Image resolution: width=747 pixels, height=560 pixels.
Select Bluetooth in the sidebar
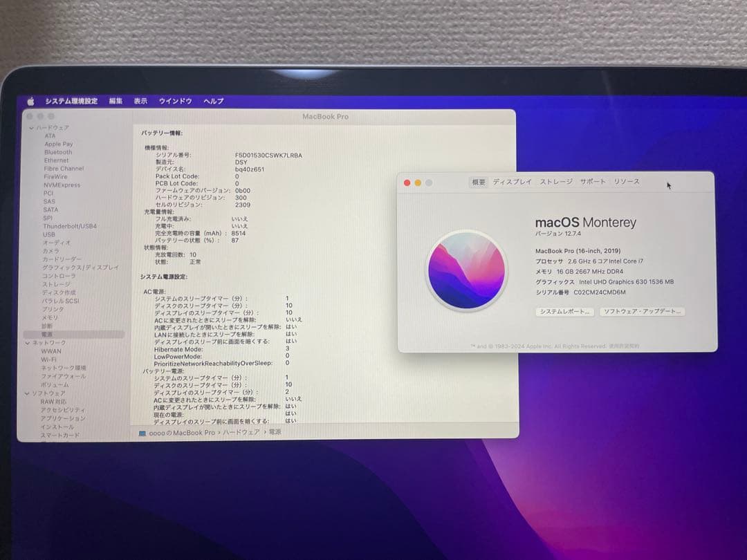pyautogui.click(x=58, y=152)
